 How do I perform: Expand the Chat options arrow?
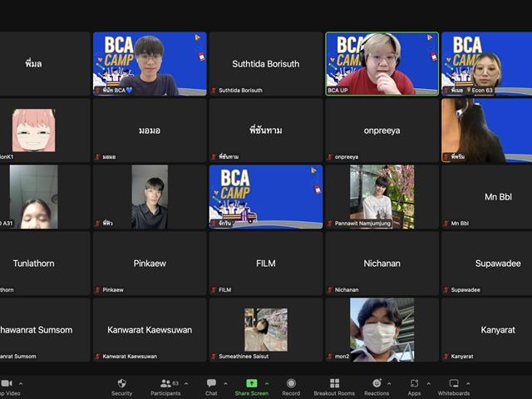pyautogui.click(x=225, y=383)
